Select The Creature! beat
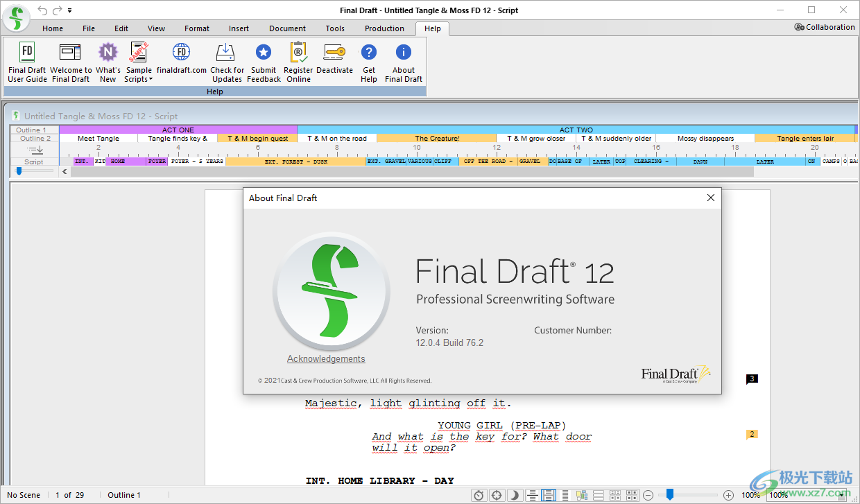Image resolution: width=860 pixels, height=504 pixels. 437,138
